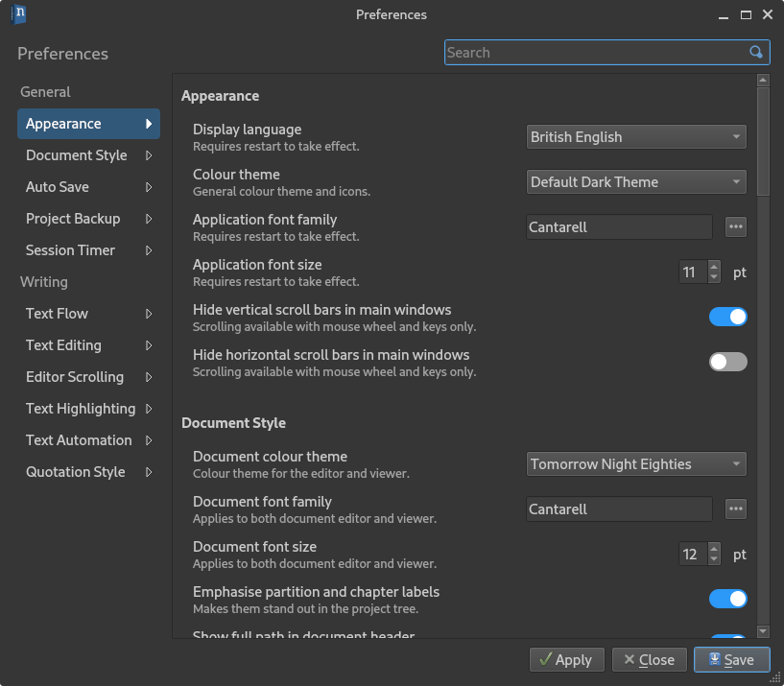Click the Save button
784x686 pixels.
pyautogui.click(x=731, y=660)
